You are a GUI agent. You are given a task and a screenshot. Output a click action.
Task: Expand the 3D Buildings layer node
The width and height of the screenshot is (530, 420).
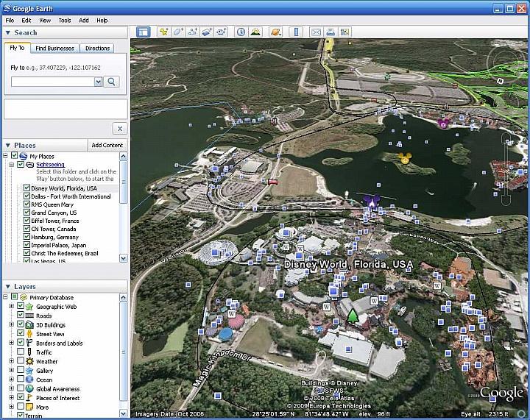pyautogui.click(x=12, y=324)
